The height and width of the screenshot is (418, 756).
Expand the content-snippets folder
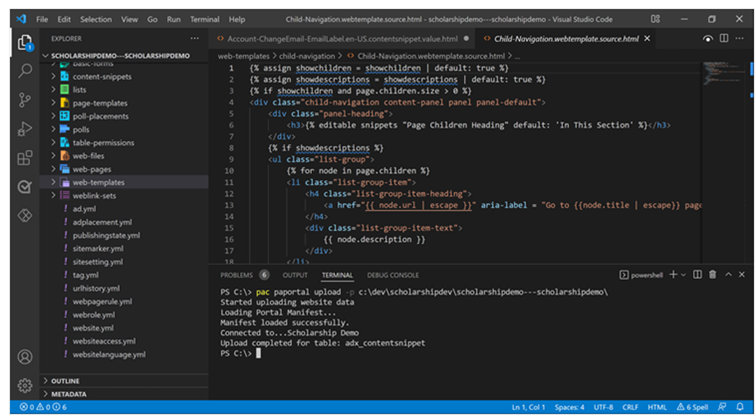tap(102, 77)
